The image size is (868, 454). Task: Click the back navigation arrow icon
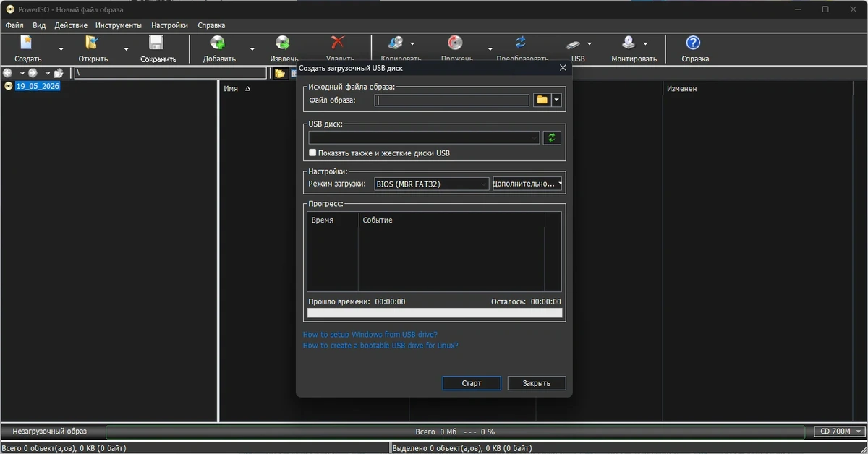(8, 73)
